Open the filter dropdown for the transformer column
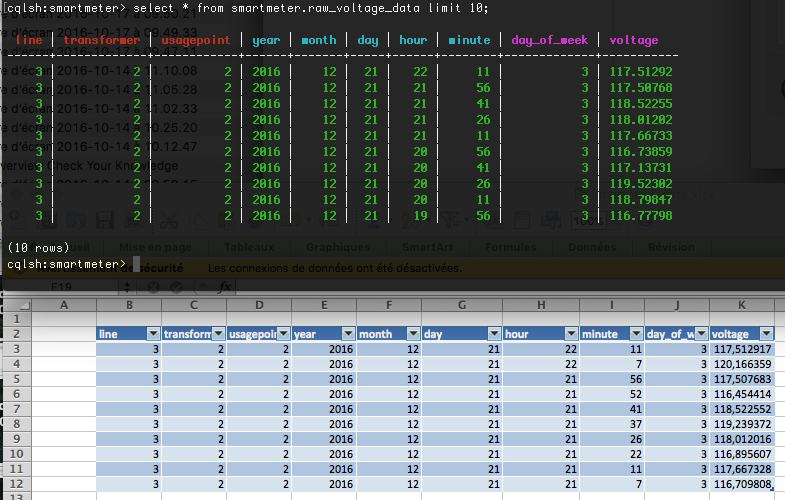This screenshot has width=785, height=500. coord(218,334)
